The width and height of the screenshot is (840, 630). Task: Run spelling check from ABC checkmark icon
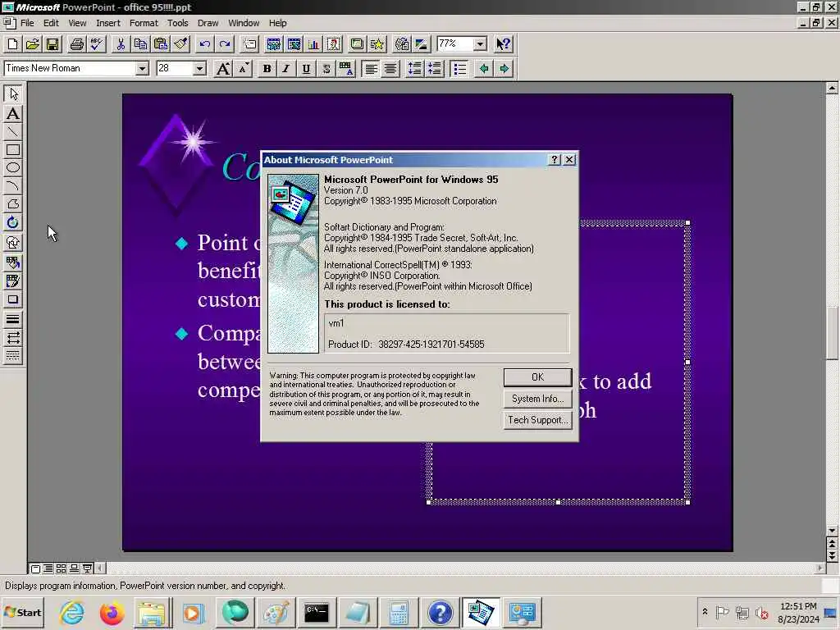point(97,44)
